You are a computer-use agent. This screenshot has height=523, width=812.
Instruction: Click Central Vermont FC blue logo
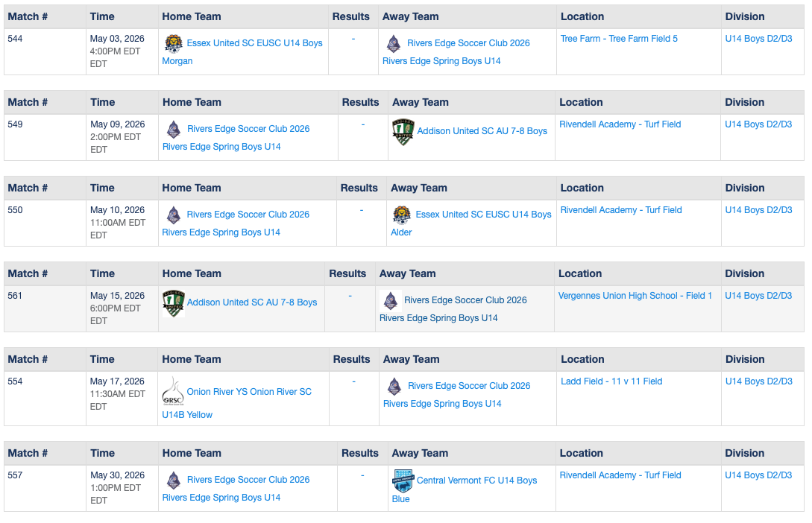(x=403, y=481)
